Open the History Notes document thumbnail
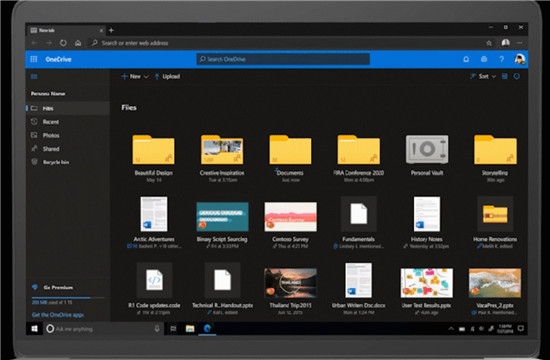This screenshot has width=550, height=360. 427,214
